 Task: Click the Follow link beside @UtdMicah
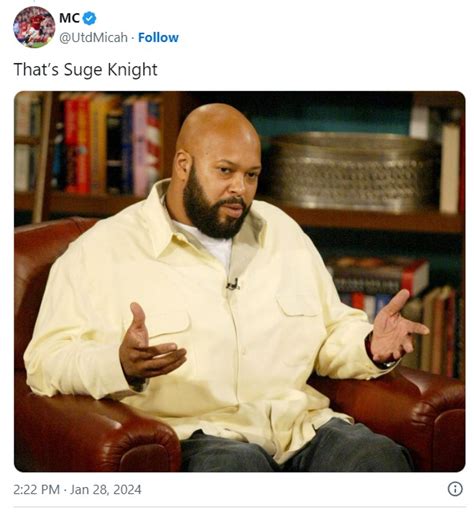tap(158, 37)
